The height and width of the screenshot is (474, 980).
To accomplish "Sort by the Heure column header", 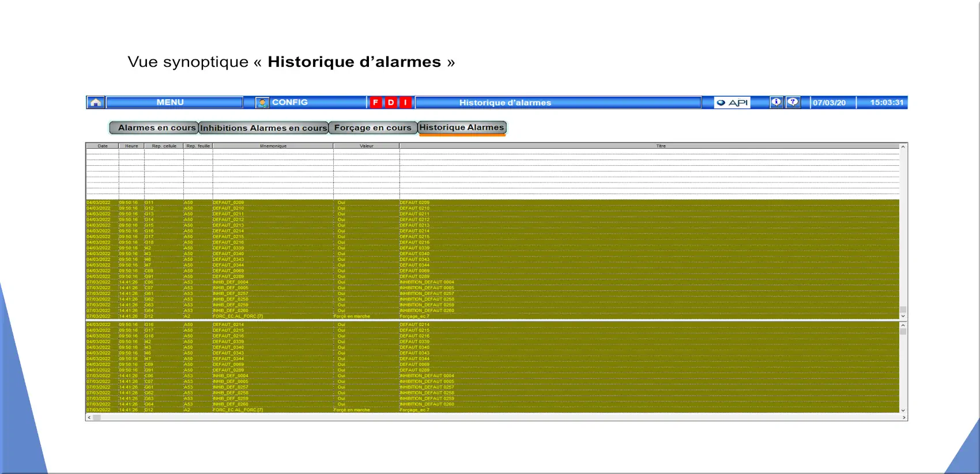I will point(131,146).
